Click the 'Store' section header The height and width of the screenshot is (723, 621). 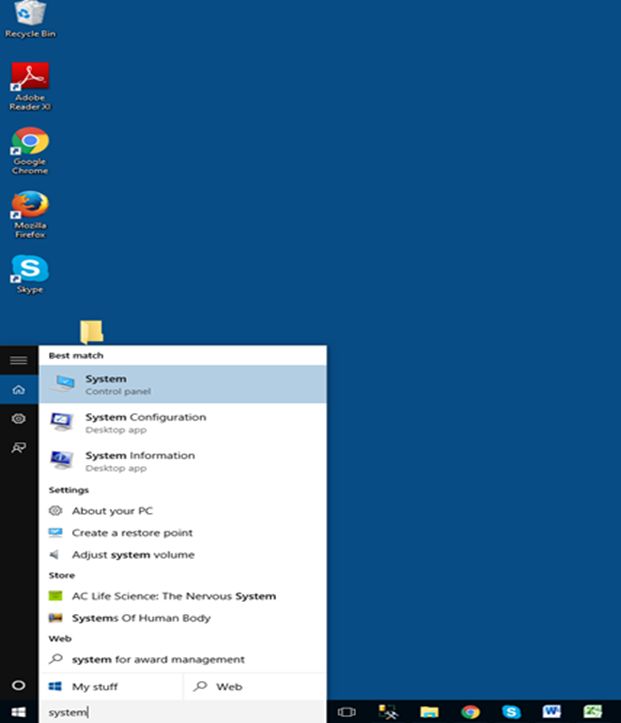tap(62, 575)
